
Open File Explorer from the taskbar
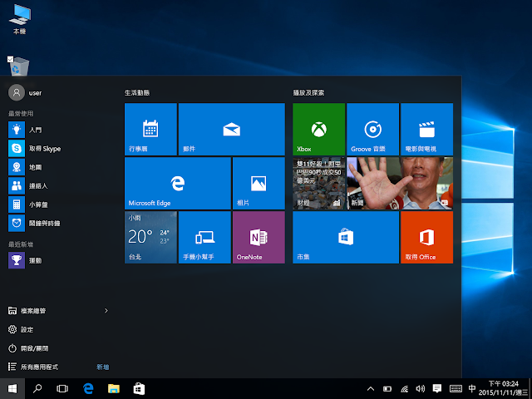[x=114, y=388]
